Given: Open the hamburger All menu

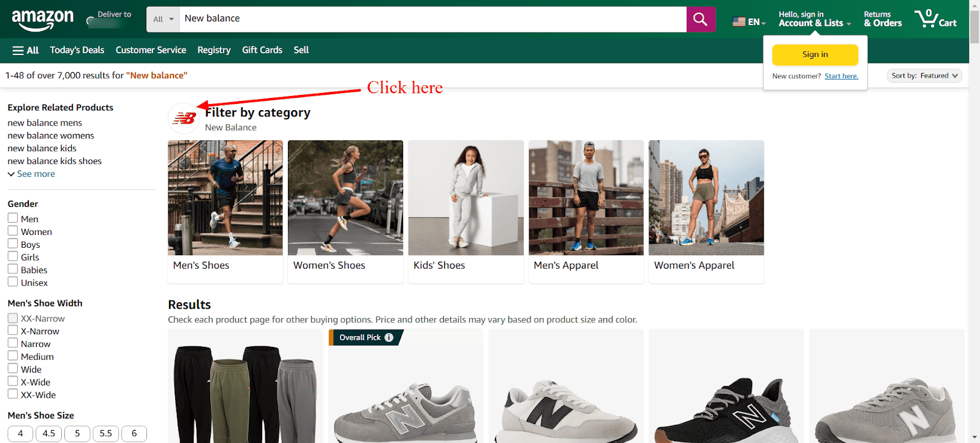Looking at the screenshot, I should pyautogui.click(x=25, y=50).
